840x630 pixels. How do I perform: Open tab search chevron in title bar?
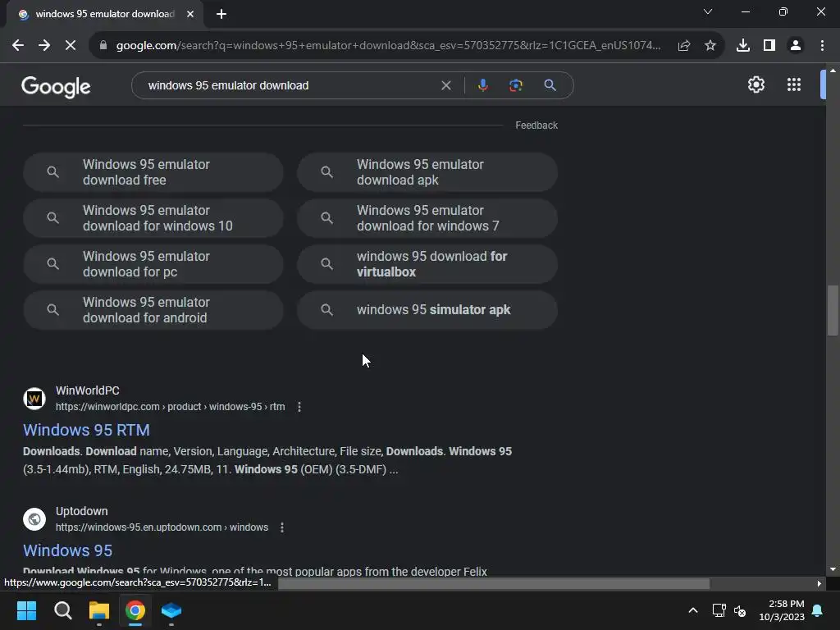click(708, 11)
